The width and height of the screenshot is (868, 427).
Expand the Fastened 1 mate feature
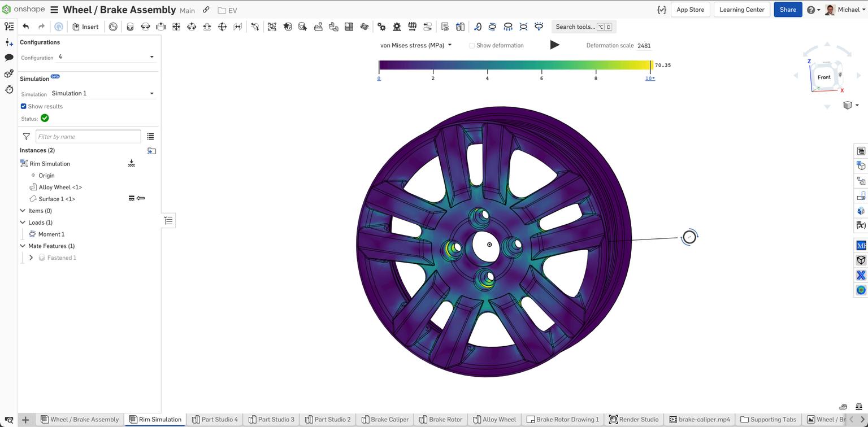(31, 258)
